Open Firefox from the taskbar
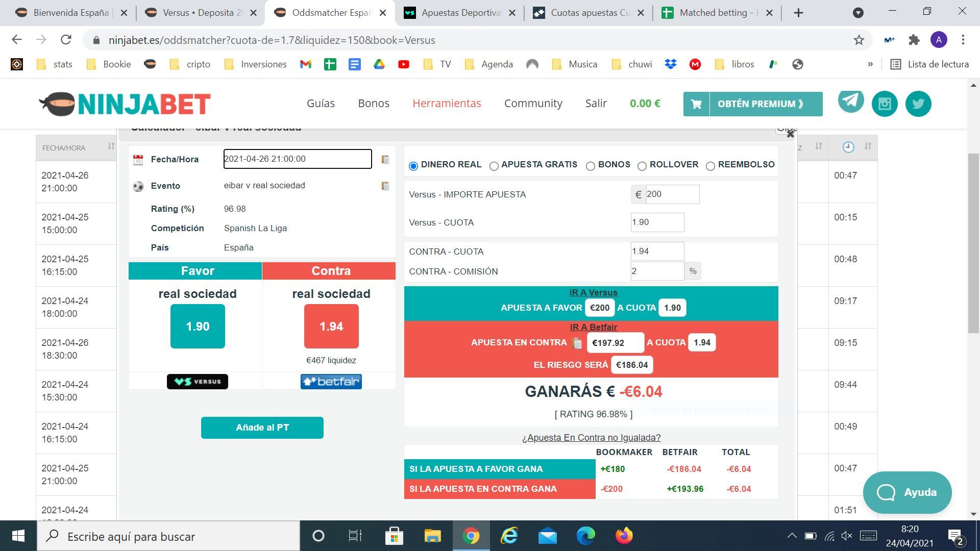The height and width of the screenshot is (551, 980). (624, 536)
